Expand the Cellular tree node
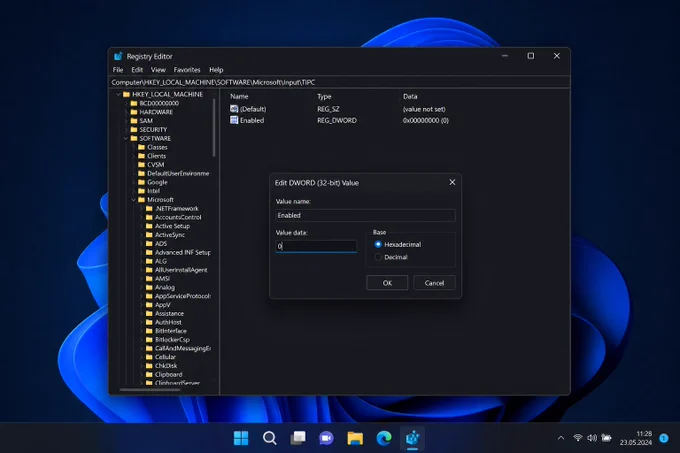This screenshot has height=453, width=680. click(142, 357)
